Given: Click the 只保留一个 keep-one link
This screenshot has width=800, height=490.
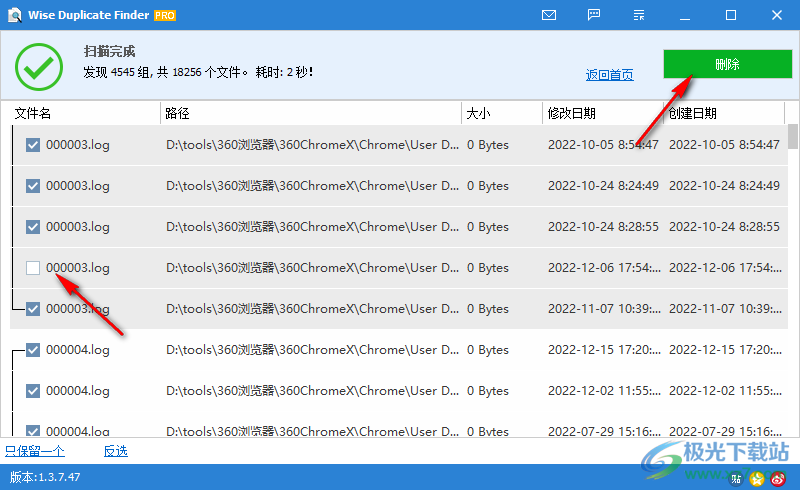Looking at the screenshot, I should point(35,451).
